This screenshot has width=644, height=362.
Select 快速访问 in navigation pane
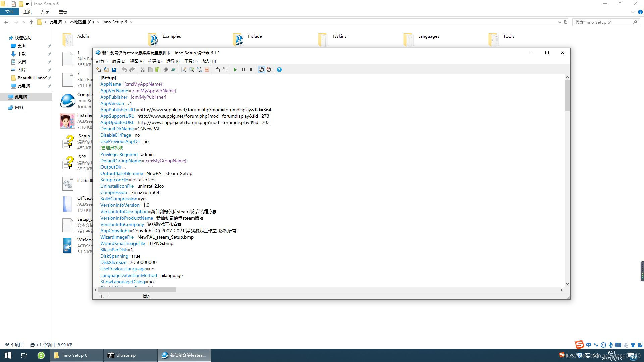pyautogui.click(x=23, y=38)
